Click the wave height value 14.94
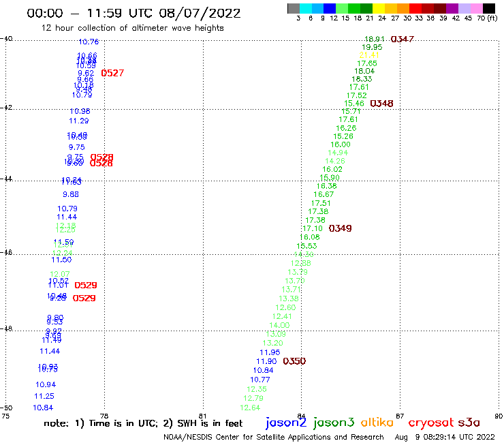504x443 pixels. pyautogui.click(x=338, y=153)
